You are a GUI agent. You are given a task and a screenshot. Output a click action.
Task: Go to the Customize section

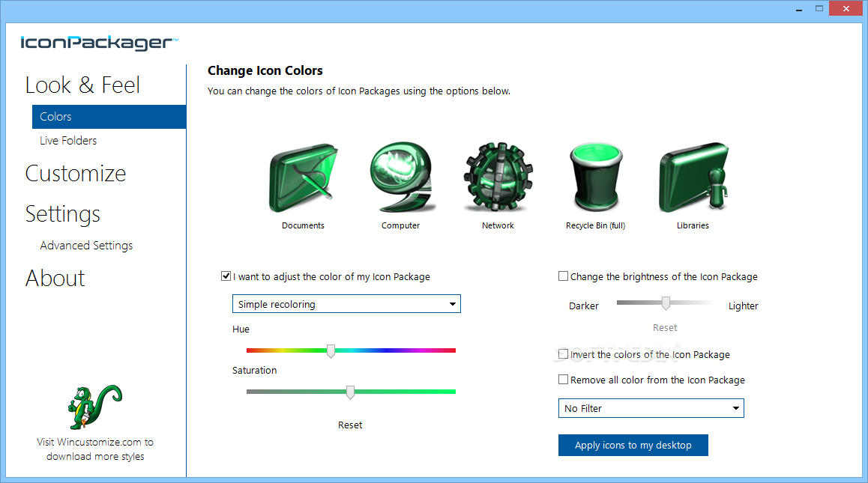[x=76, y=174]
